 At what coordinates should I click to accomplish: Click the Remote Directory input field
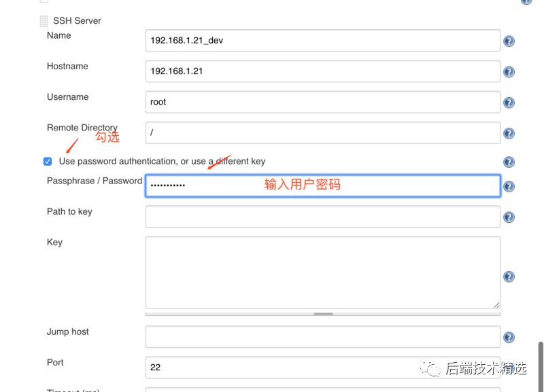click(x=322, y=132)
